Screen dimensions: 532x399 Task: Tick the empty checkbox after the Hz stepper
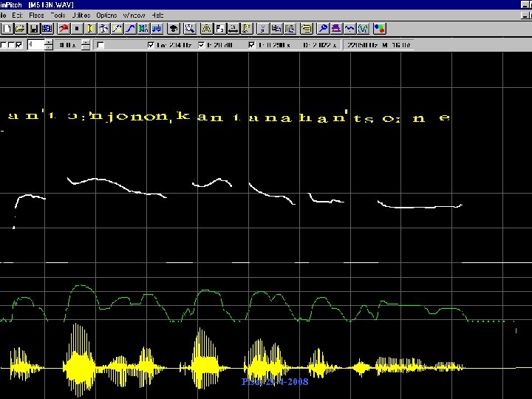pyautogui.click(x=100, y=45)
